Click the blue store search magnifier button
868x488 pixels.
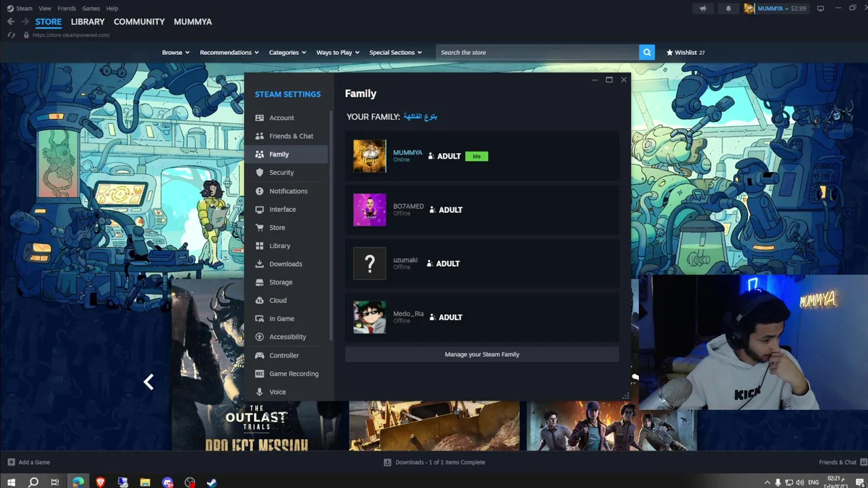pos(646,52)
